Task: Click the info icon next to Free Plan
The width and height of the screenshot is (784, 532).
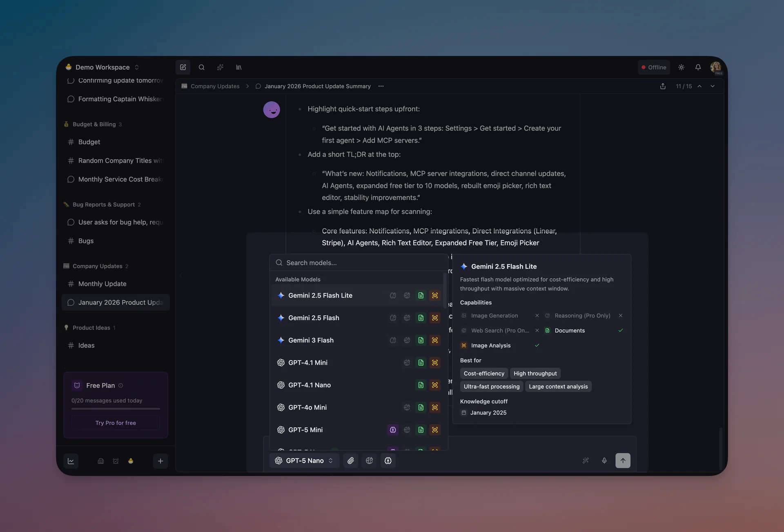Action: tap(120, 385)
